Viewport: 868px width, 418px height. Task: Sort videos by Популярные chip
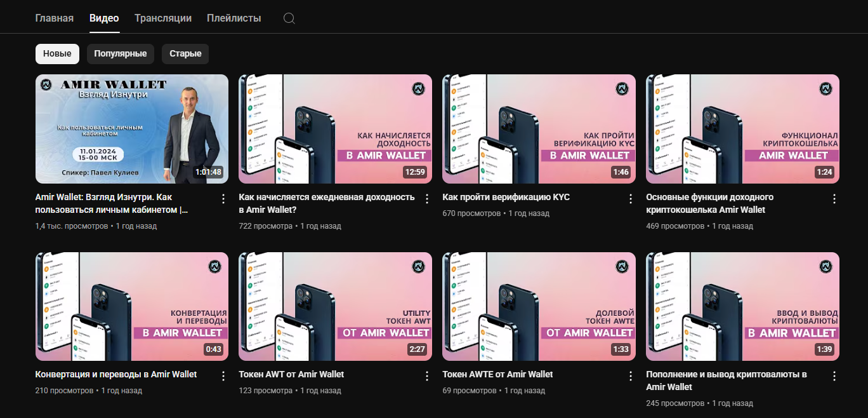pos(121,54)
